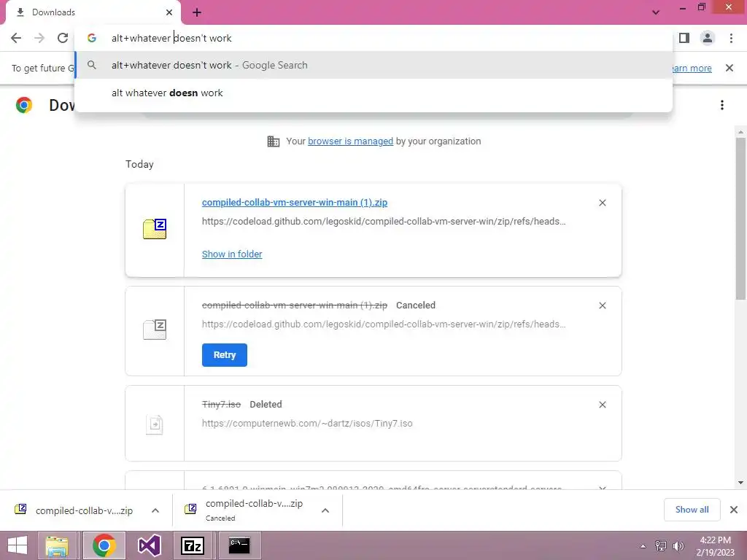Image resolution: width=747 pixels, height=560 pixels.
Task: Reload the Downloads page
Action: click(63, 38)
